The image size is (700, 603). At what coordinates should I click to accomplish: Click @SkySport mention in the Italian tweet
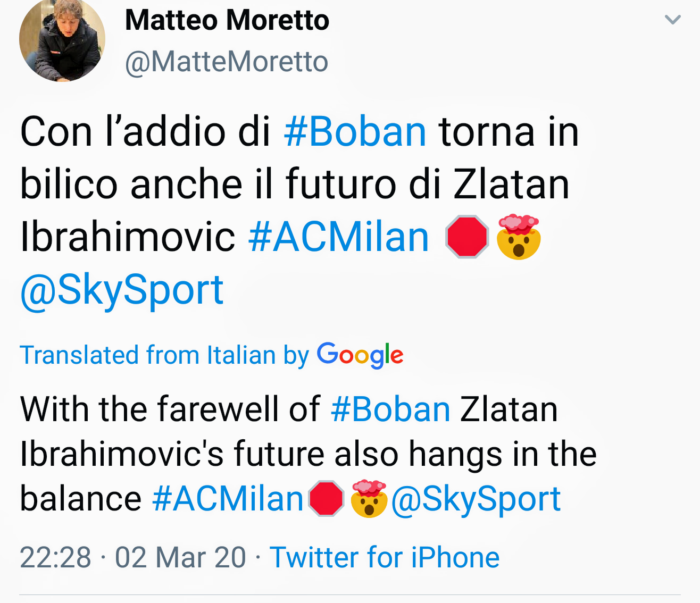point(122,290)
